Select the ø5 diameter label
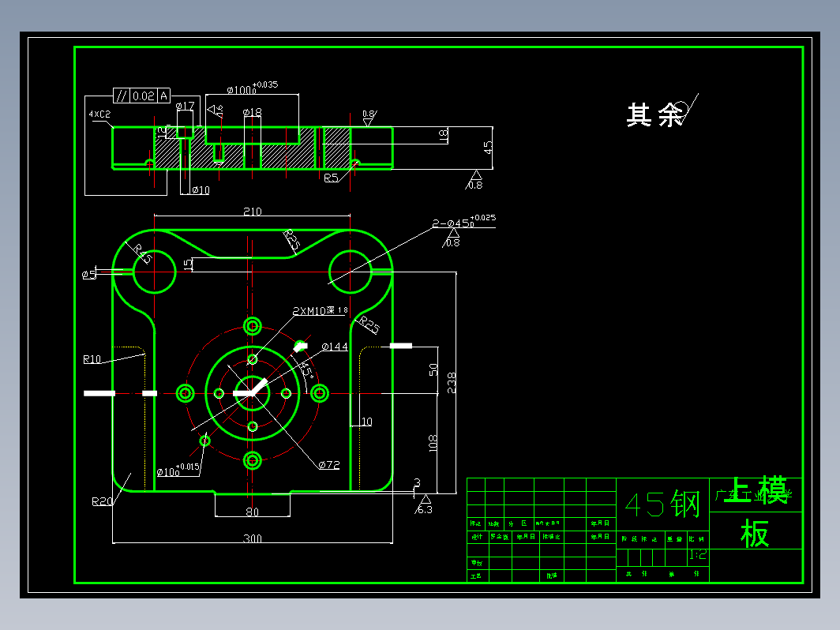Screen dimensions: 840x630 coord(89,274)
